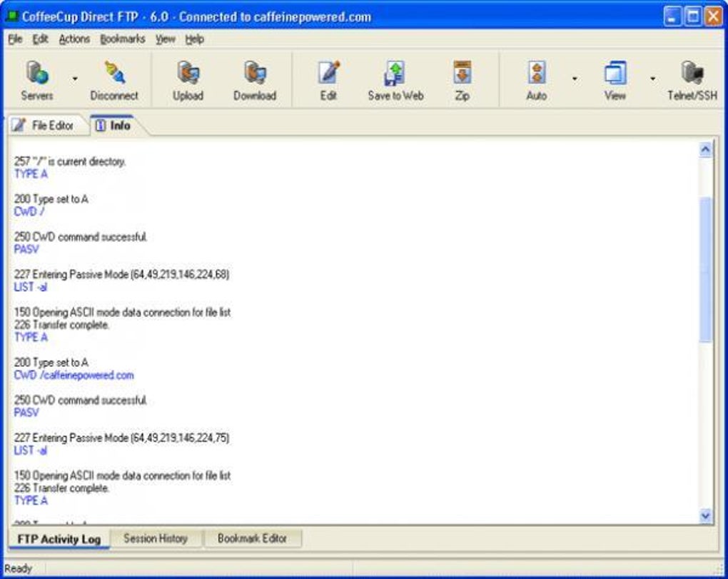Click the Disconnect plug icon
Screen dimensions: 728x579
tap(114, 72)
